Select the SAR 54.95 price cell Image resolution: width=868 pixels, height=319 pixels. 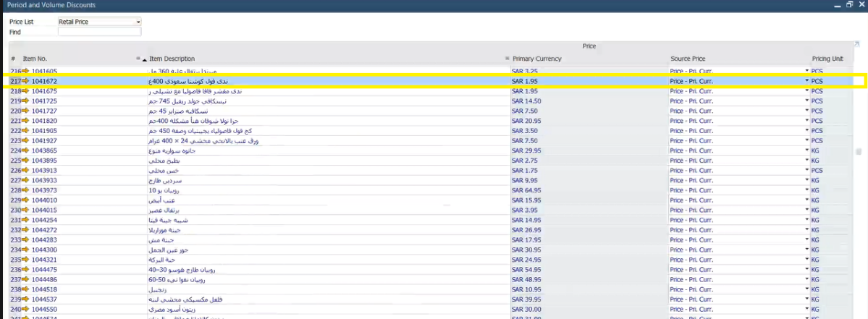click(x=589, y=271)
